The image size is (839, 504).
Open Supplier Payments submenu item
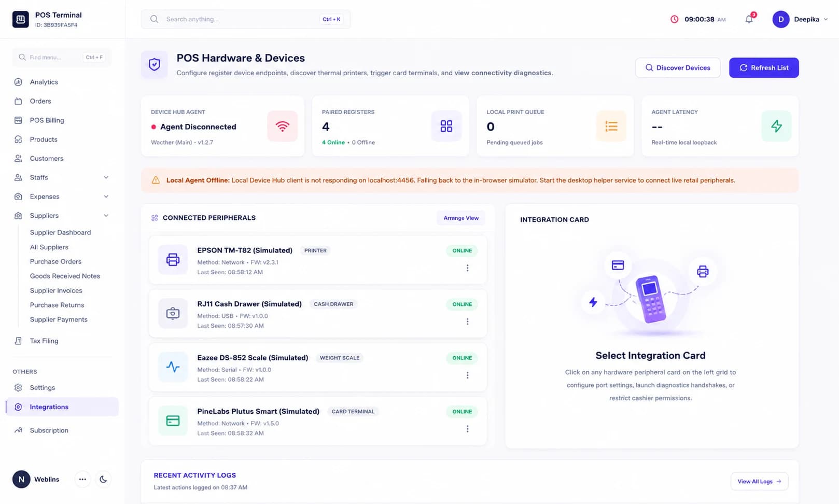59,319
